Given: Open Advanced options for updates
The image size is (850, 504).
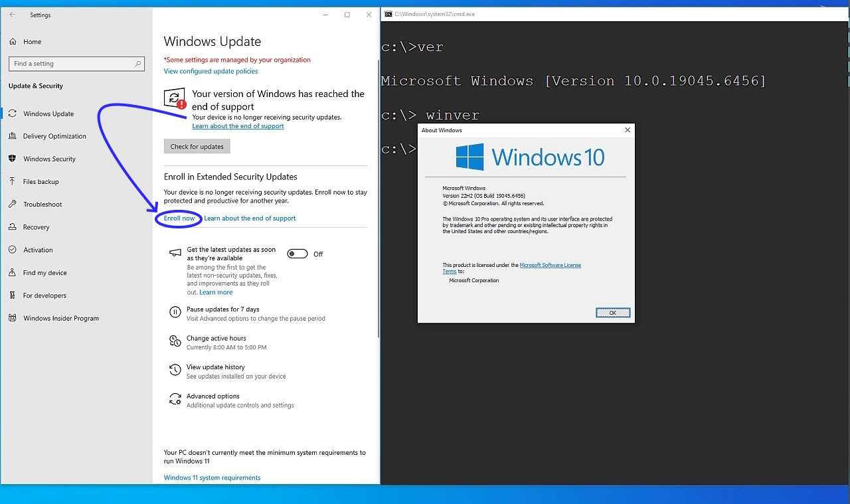Looking at the screenshot, I should [212, 396].
